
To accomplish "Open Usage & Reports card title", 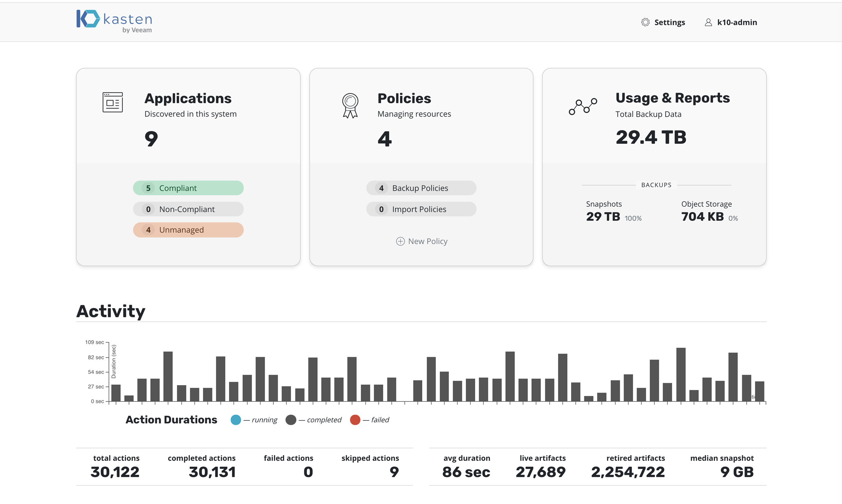I will [x=672, y=98].
